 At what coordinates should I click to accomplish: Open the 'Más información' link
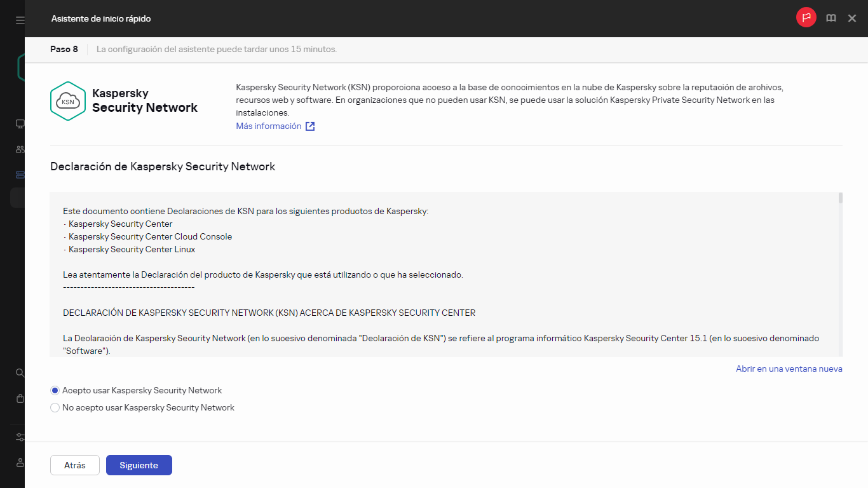coord(269,126)
